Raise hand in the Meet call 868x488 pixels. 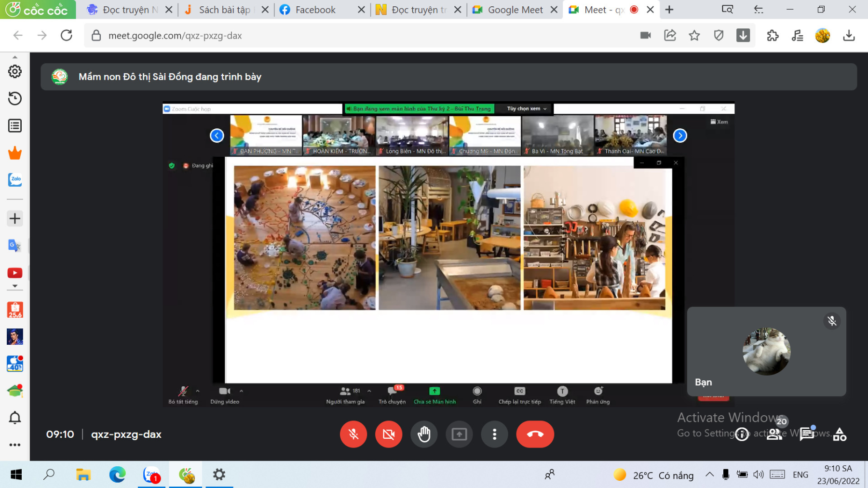click(424, 434)
